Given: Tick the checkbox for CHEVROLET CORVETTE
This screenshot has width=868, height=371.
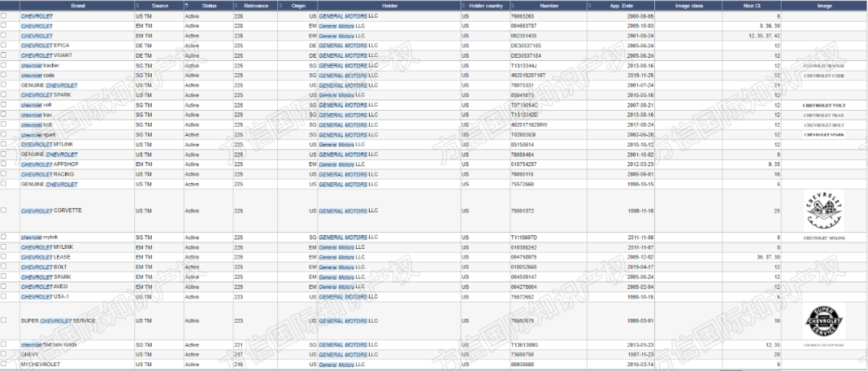Looking at the screenshot, I should pos(4,210).
